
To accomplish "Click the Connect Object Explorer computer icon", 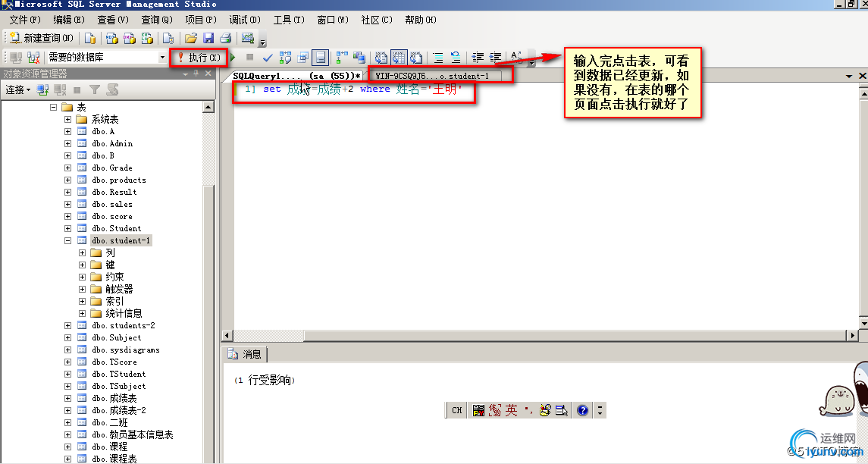I will click(42, 89).
